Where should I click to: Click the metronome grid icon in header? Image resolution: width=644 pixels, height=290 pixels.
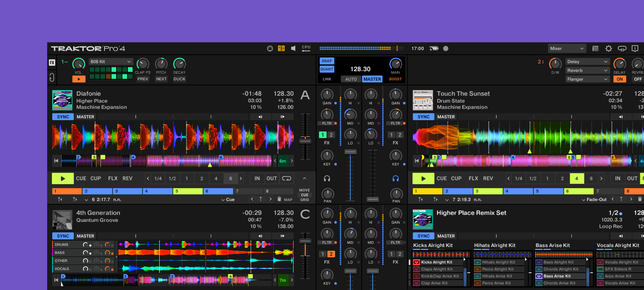(281, 48)
